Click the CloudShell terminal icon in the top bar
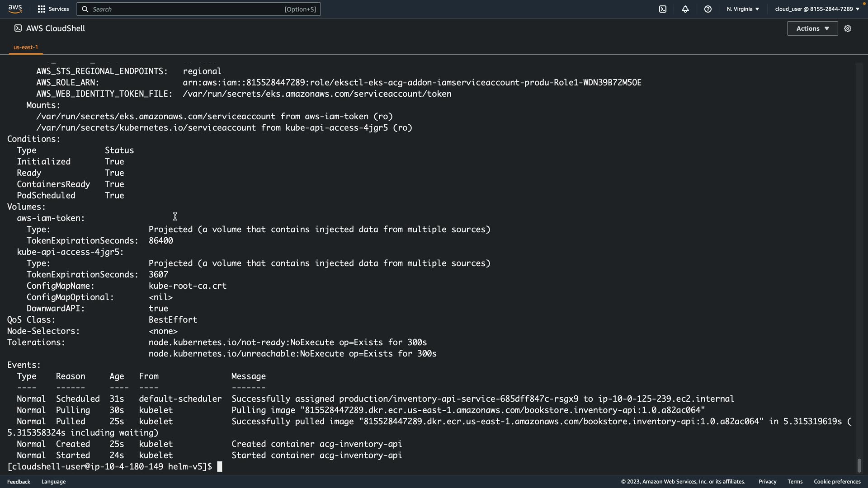This screenshot has height=488, width=868. pyautogui.click(x=663, y=9)
